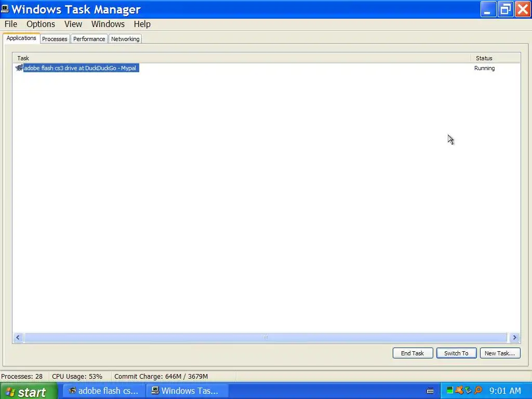Open the View menu
Screen dimensions: 532x399
[x=73, y=24]
